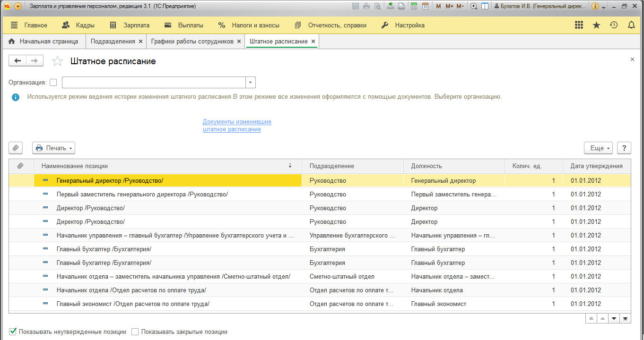Open the functions menu grid icon
Image resolution: width=644 pixels, height=340 pixels.
(x=579, y=25)
